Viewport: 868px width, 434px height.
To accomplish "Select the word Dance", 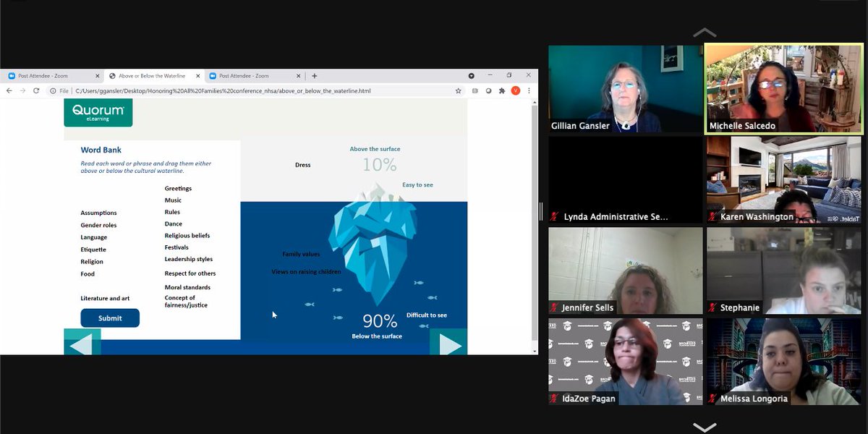I will (173, 224).
